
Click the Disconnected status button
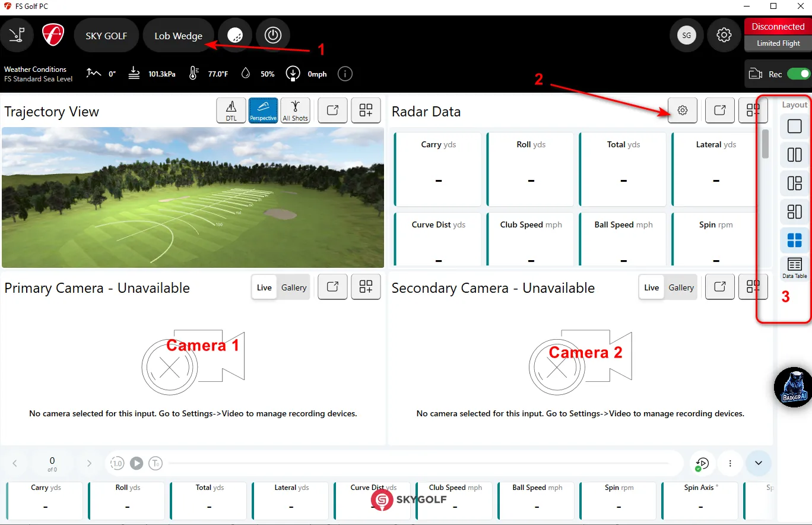click(778, 26)
